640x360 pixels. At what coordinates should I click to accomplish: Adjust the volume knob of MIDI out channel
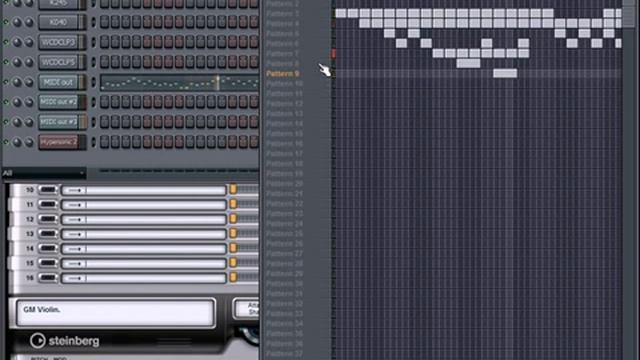[x=29, y=82]
